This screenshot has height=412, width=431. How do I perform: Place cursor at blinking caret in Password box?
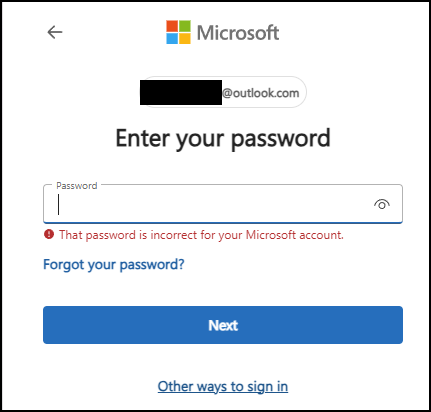click(59, 205)
